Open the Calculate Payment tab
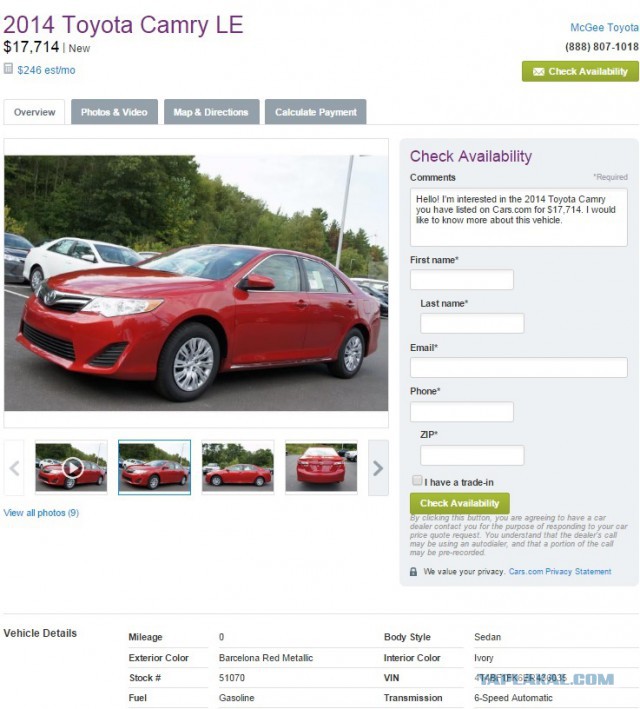The height and width of the screenshot is (709, 640). click(x=316, y=112)
